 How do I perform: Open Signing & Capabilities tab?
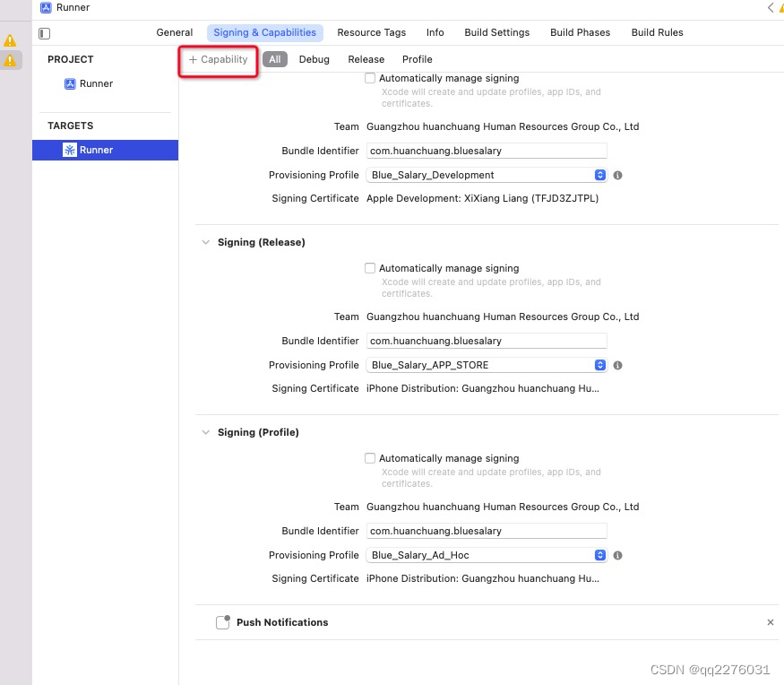(x=265, y=32)
